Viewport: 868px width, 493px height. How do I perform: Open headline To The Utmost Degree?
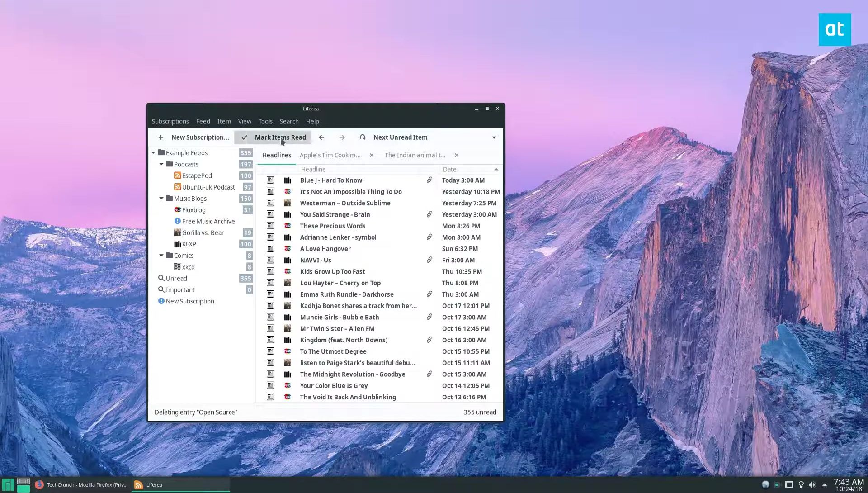tap(333, 351)
